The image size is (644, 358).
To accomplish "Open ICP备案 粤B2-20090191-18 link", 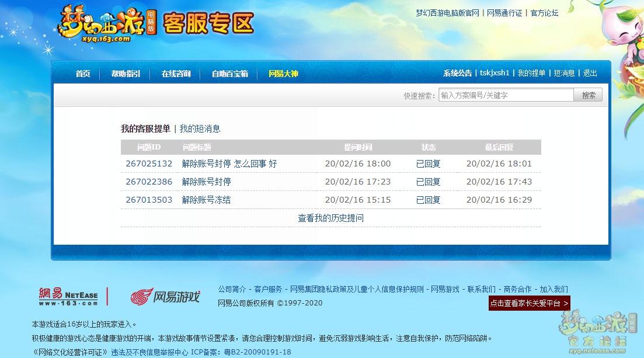I will 241,352.
